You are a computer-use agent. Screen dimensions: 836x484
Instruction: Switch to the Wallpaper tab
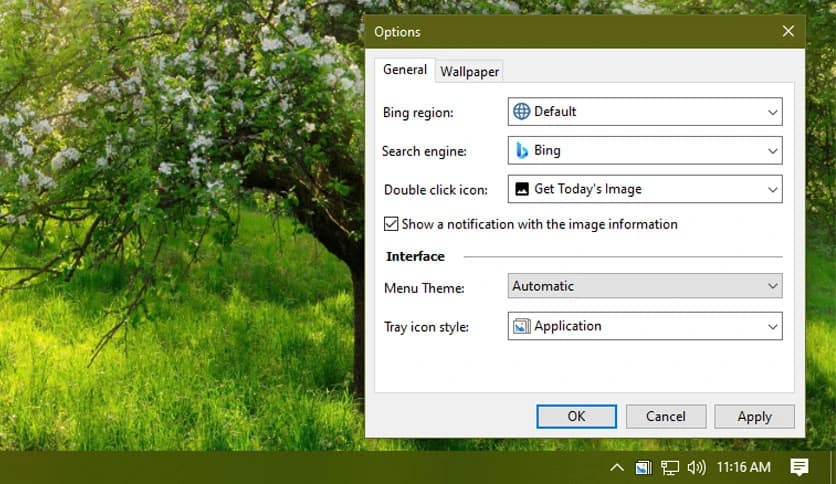(x=470, y=71)
